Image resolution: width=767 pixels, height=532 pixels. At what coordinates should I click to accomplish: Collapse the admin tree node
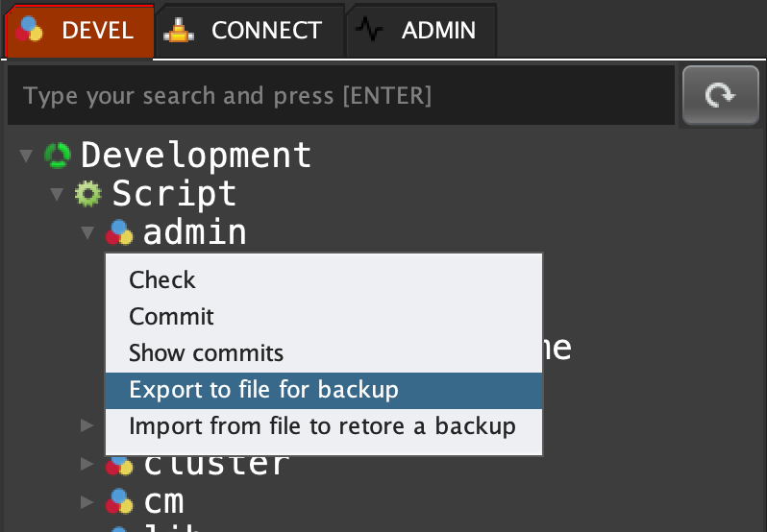click(x=87, y=232)
